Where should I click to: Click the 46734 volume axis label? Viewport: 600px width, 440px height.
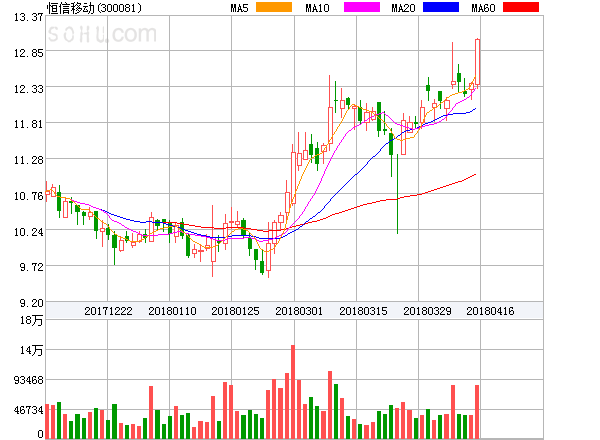click(x=29, y=410)
